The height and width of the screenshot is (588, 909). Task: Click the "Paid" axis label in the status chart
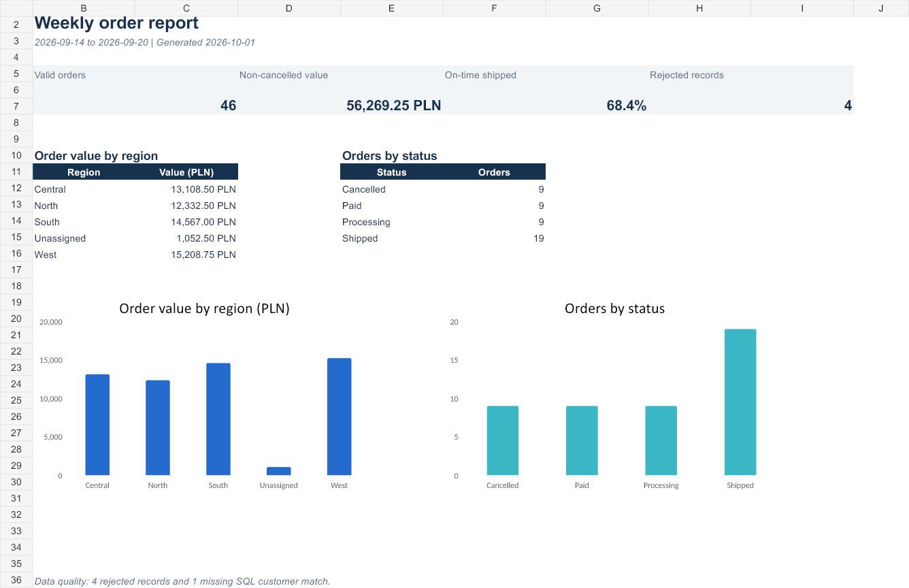(x=582, y=485)
